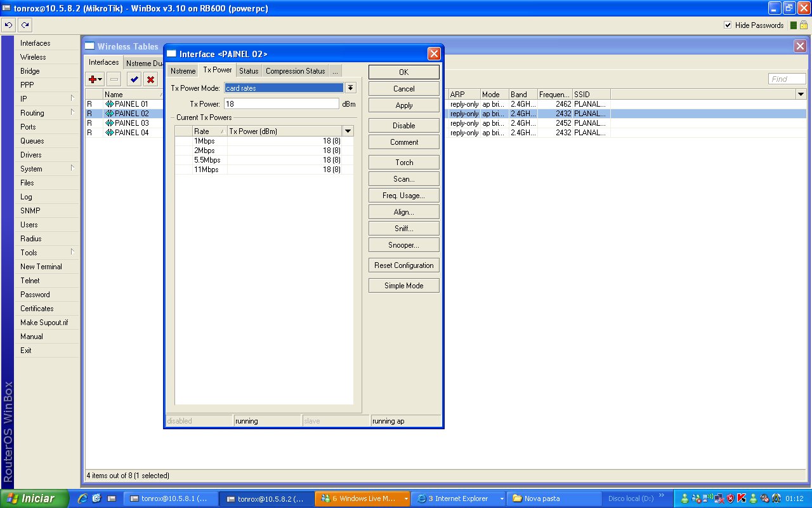This screenshot has height=508, width=812.
Task: Click the wireless network signal tray icon
Action: 709,498
